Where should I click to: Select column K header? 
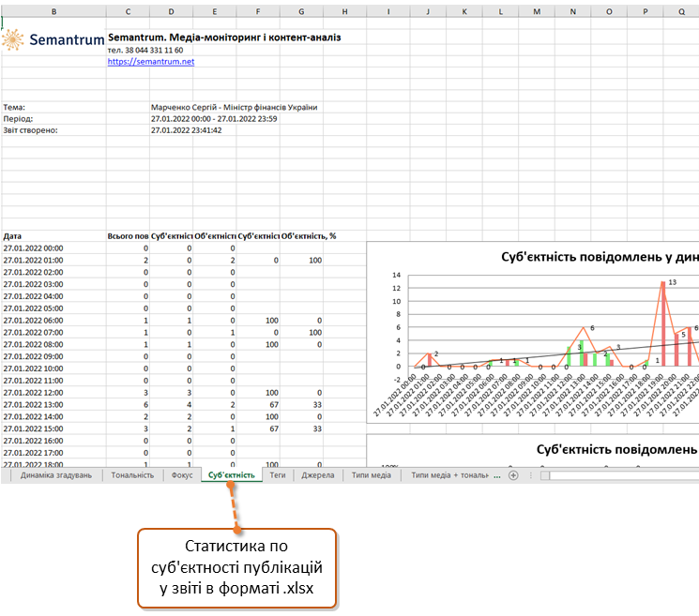pyautogui.click(x=464, y=11)
